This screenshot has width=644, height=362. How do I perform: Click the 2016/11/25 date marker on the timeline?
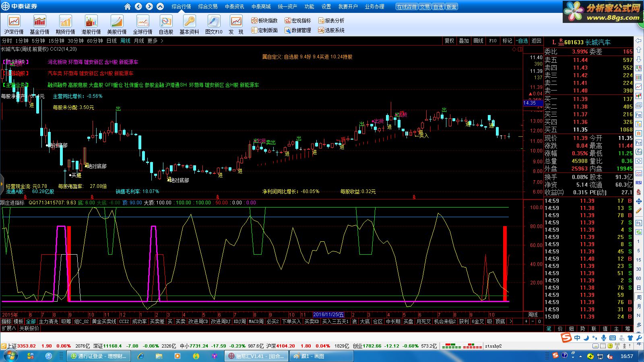point(328,315)
